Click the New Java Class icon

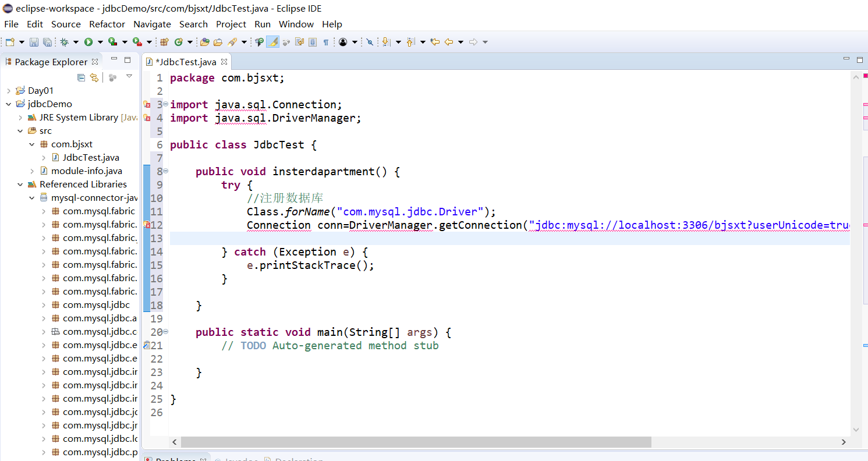click(x=179, y=42)
